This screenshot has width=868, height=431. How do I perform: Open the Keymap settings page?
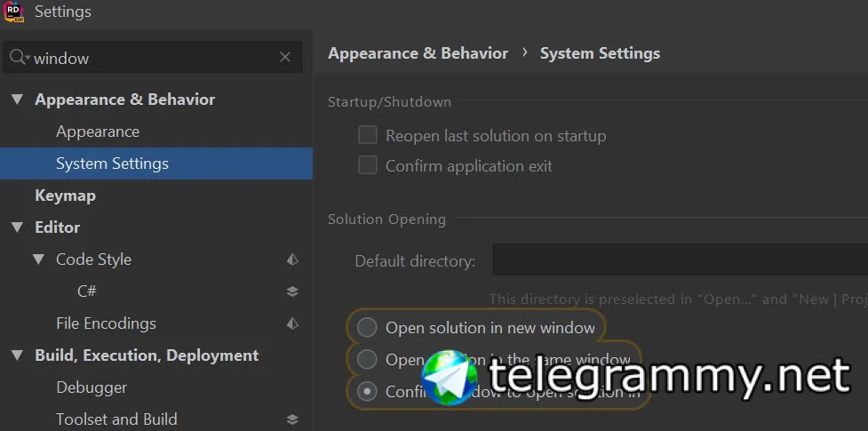[x=65, y=196]
